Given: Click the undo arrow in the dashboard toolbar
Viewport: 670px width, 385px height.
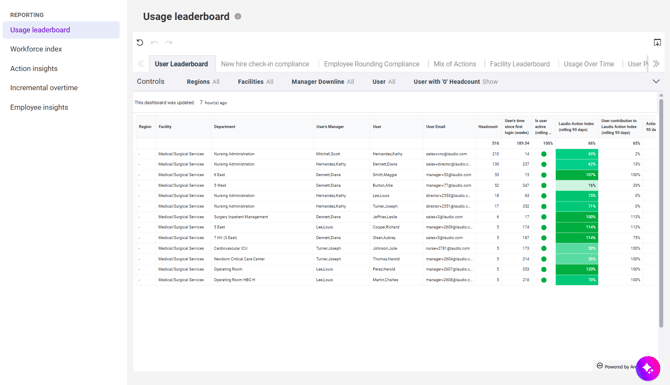Looking at the screenshot, I should [x=154, y=42].
